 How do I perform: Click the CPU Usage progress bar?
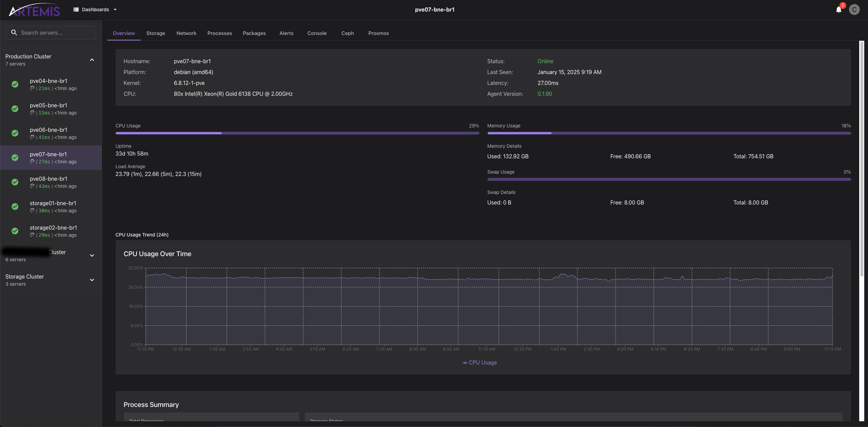coord(297,133)
